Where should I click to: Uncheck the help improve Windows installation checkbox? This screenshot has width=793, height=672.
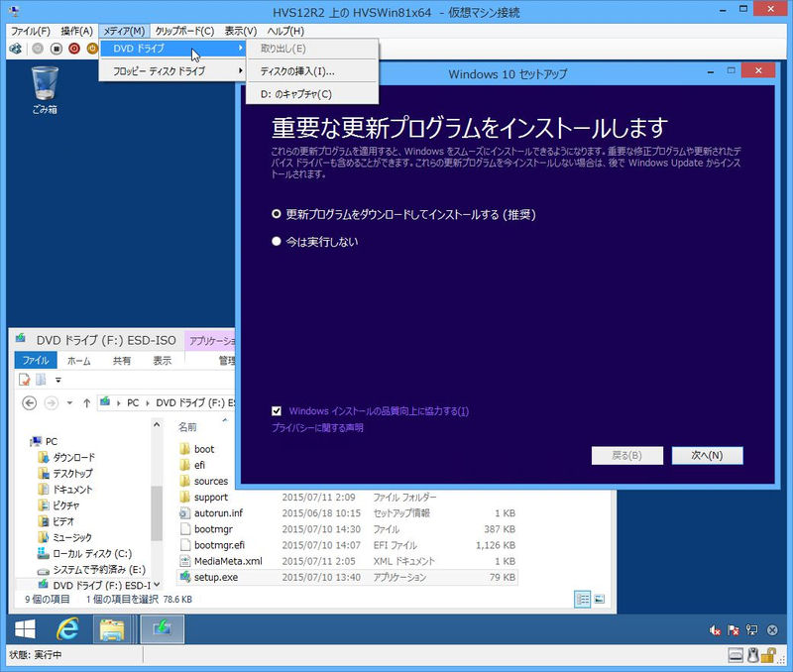tap(277, 411)
